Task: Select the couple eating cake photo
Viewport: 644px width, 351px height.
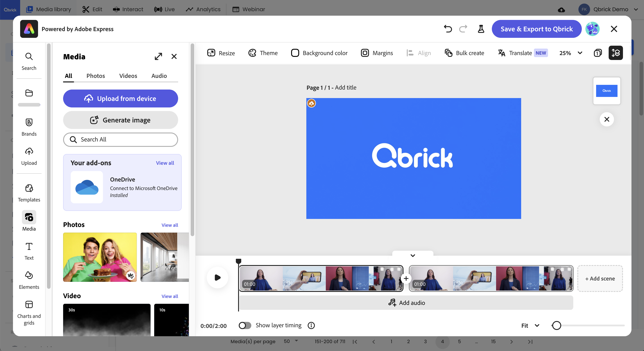Action: 100,257
